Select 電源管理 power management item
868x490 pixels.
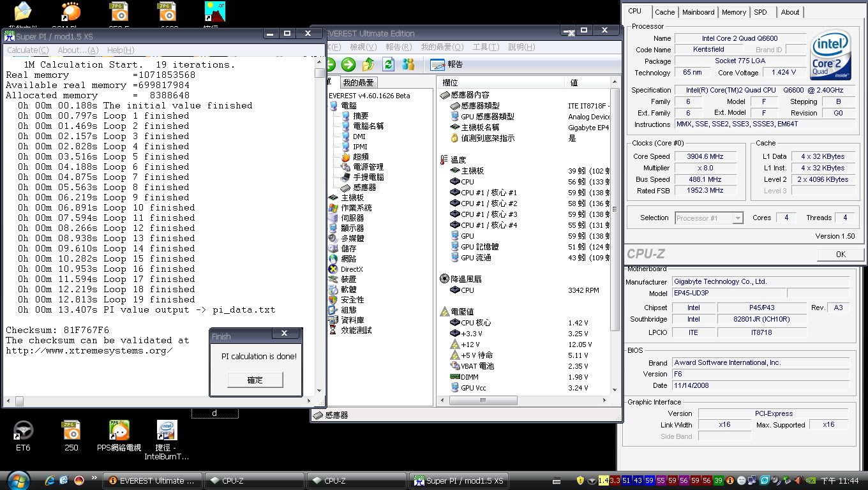click(368, 167)
